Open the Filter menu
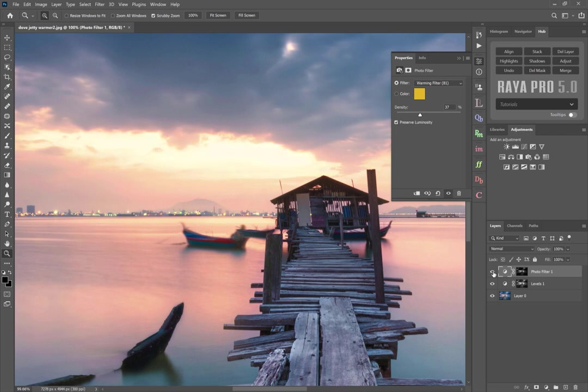The height and width of the screenshot is (392, 588). click(100, 4)
